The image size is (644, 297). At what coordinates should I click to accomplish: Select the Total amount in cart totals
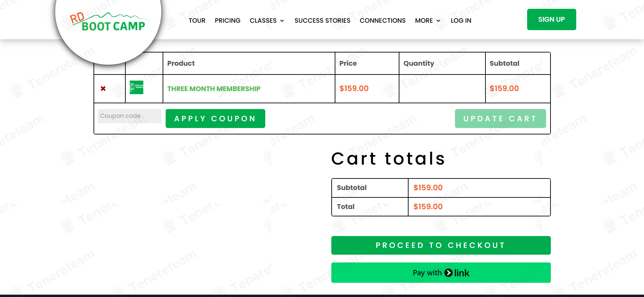click(428, 207)
